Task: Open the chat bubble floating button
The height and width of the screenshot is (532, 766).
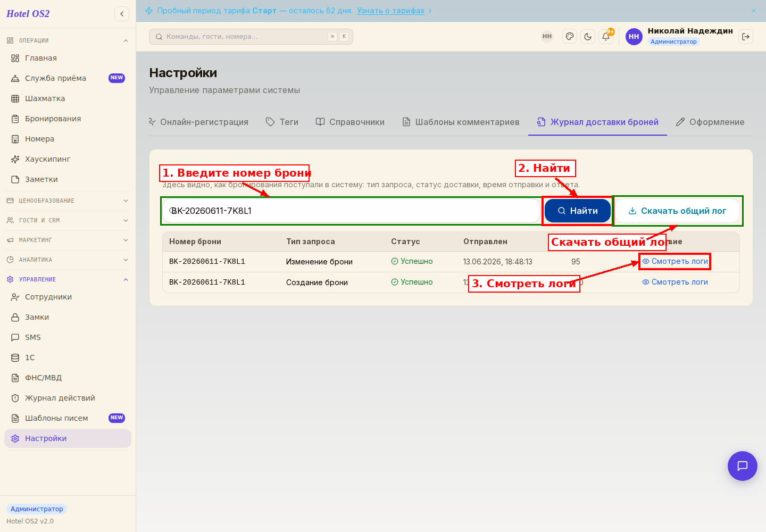Action: point(743,466)
